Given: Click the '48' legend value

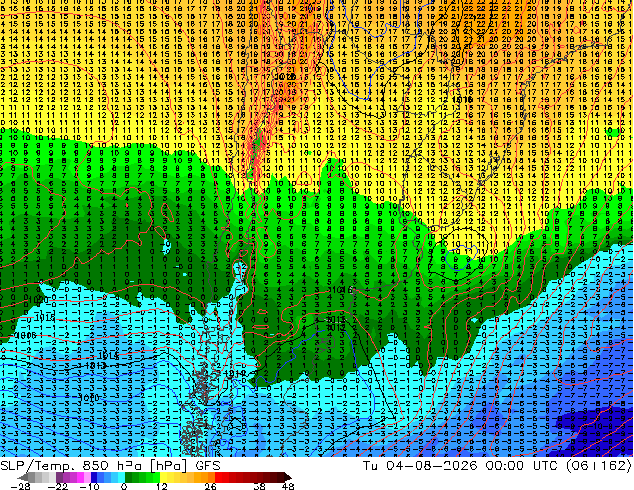Looking at the screenshot, I should point(288,486).
